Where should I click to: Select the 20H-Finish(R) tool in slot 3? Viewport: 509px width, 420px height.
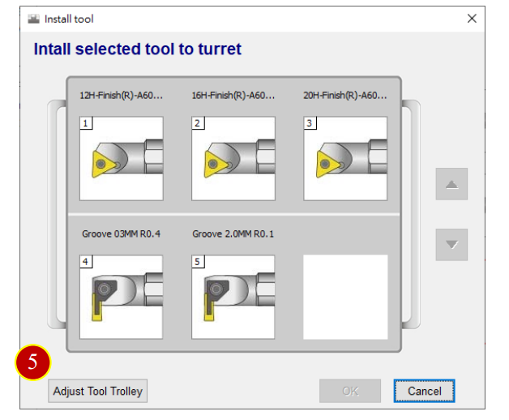(x=345, y=159)
